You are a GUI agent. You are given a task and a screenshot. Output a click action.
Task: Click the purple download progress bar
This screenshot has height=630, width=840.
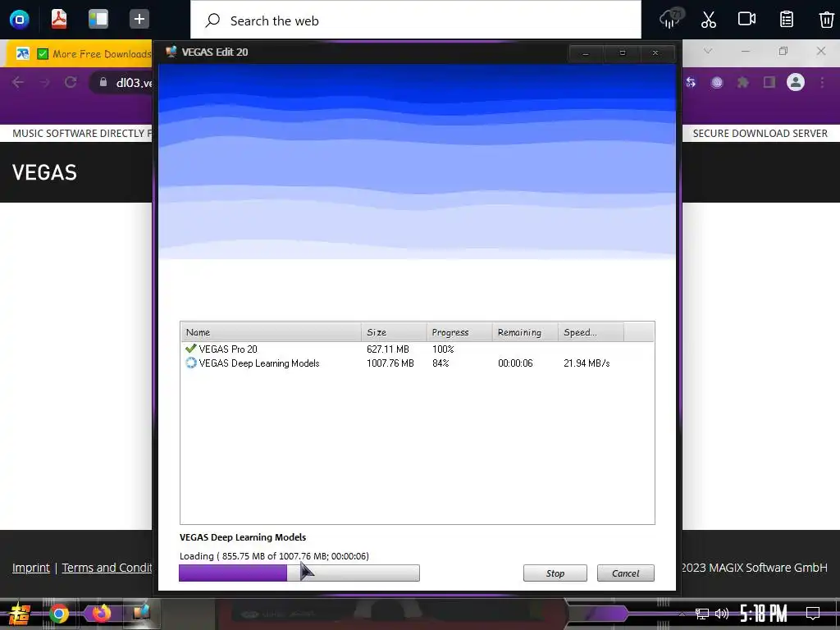click(299, 573)
